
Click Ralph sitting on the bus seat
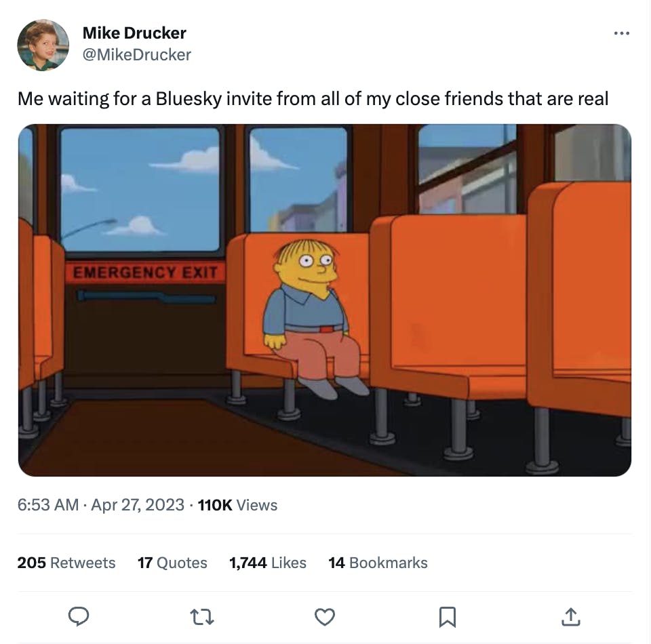point(314,317)
